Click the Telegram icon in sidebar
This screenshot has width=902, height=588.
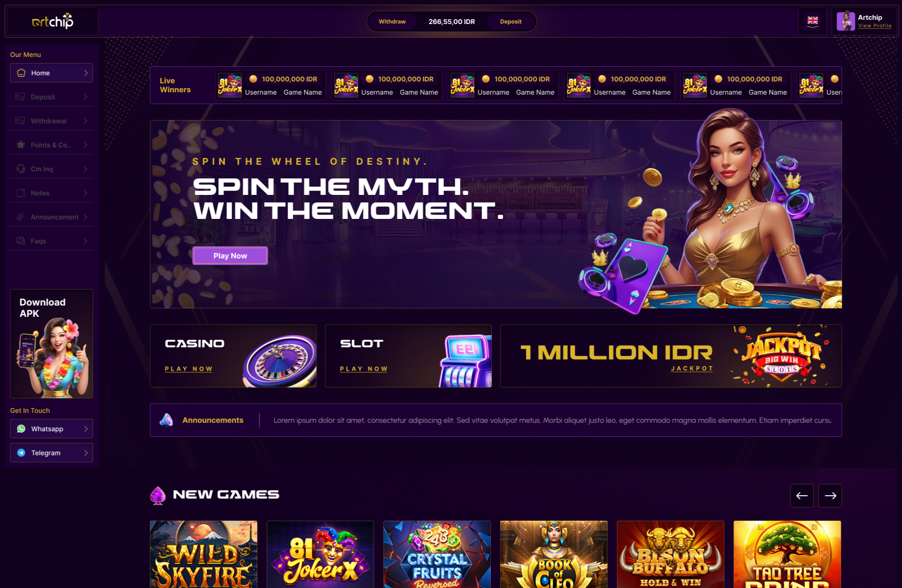tap(21, 453)
